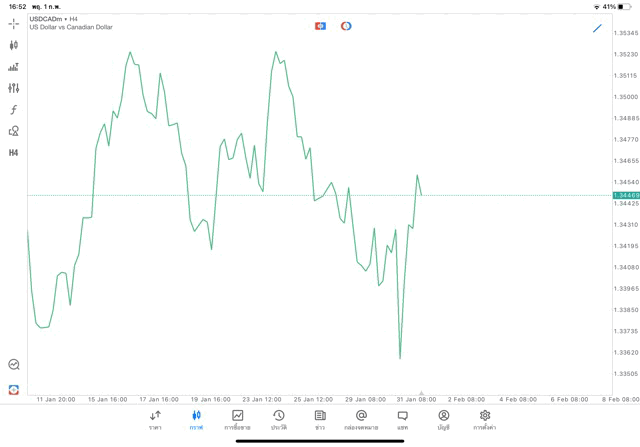Open the H4 timeframe selector
The width and height of the screenshot is (640, 447).
[14, 153]
